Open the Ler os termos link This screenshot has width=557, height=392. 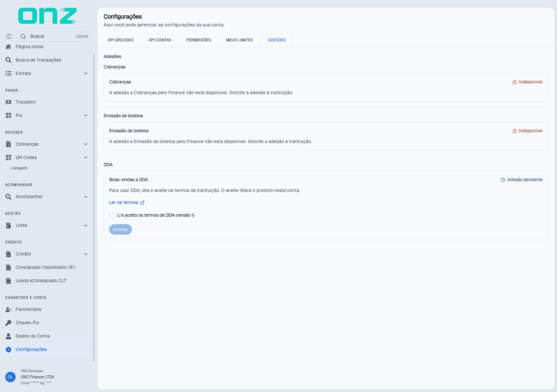(127, 202)
